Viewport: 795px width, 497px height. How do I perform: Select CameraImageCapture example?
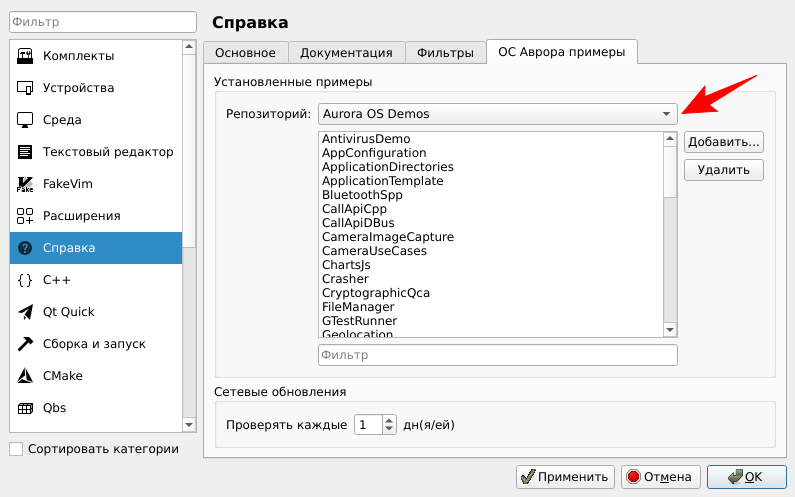388,237
